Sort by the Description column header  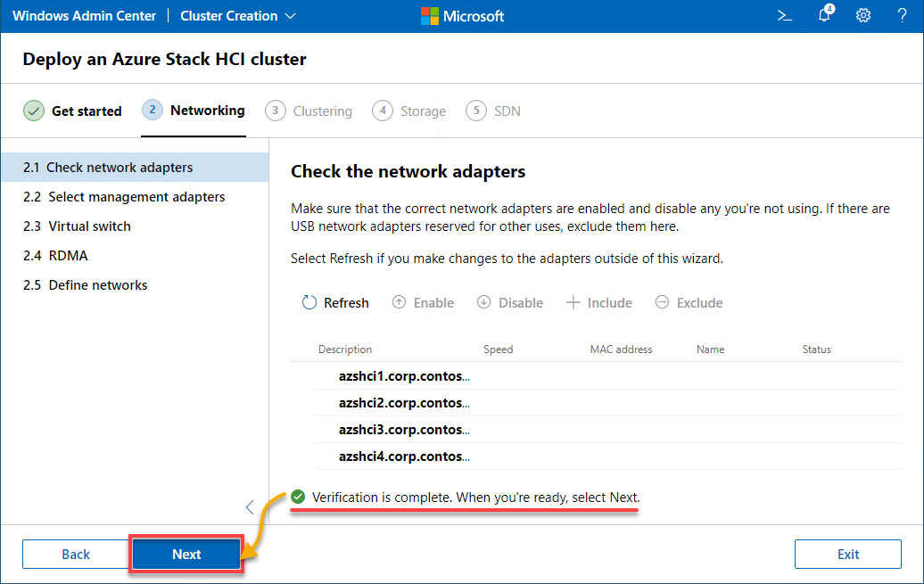pyautogui.click(x=345, y=350)
